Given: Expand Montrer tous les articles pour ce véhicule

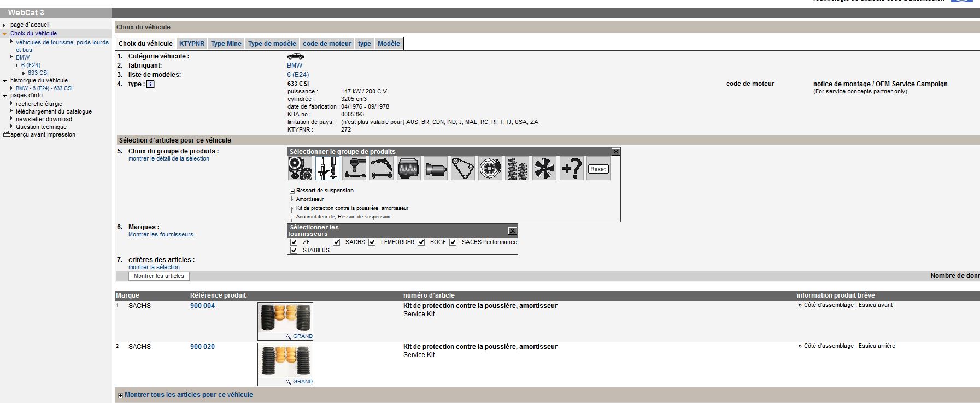Looking at the screenshot, I should pyautogui.click(x=121, y=395).
